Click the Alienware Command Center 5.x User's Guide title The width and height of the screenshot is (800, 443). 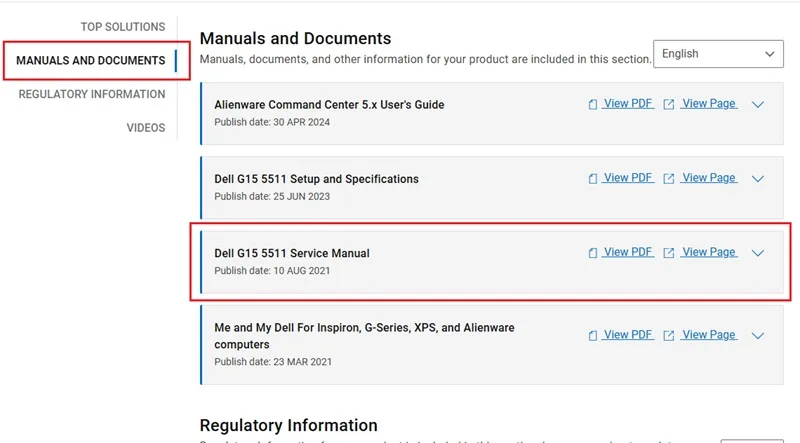pos(329,105)
